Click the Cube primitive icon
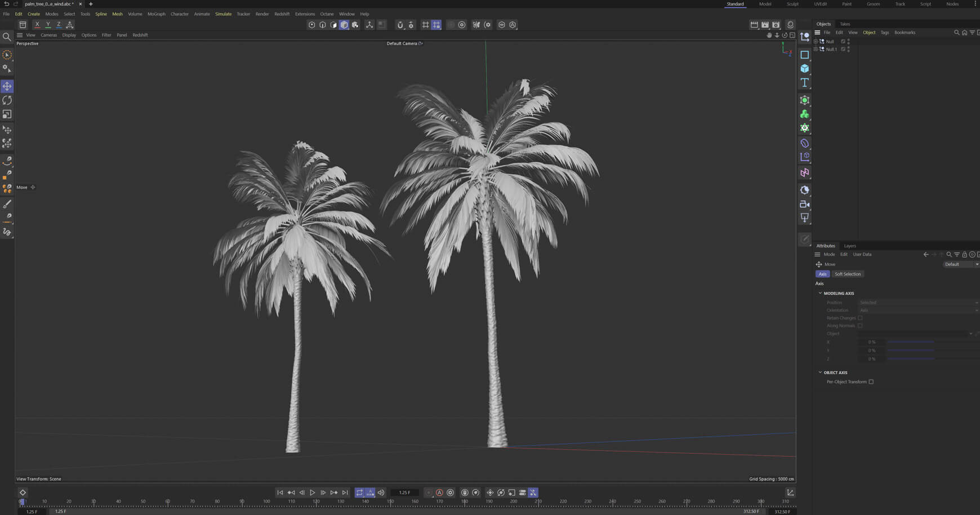Image resolution: width=980 pixels, height=515 pixels. point(804,69)
